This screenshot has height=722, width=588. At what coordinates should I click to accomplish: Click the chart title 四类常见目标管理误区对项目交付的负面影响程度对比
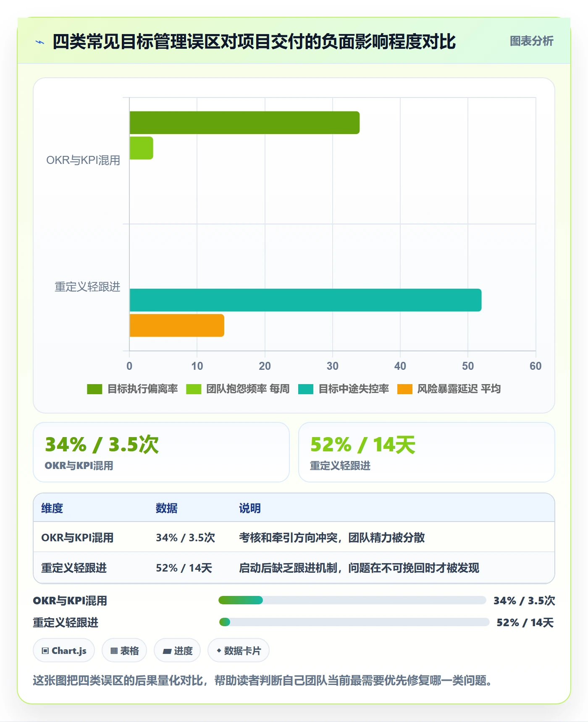254,42
